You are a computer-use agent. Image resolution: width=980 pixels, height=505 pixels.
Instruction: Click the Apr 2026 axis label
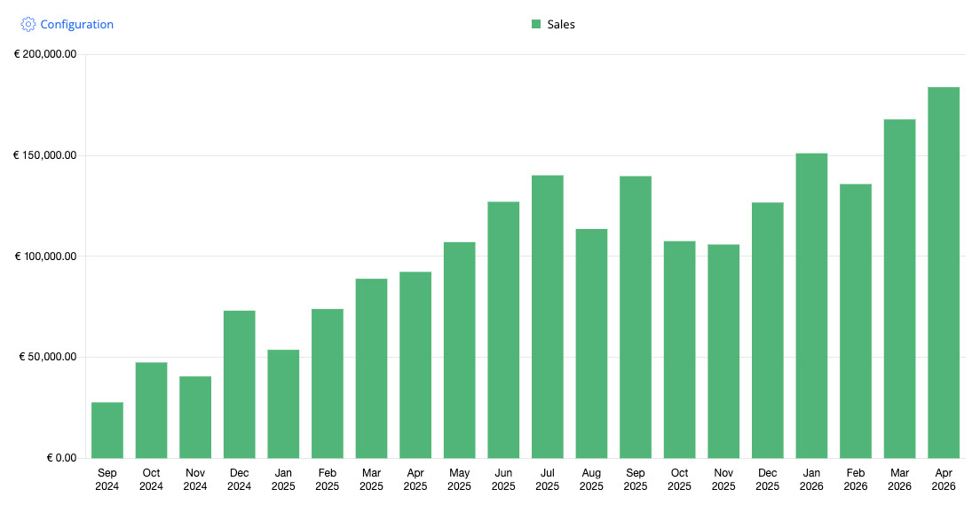(x=944, y=479)
